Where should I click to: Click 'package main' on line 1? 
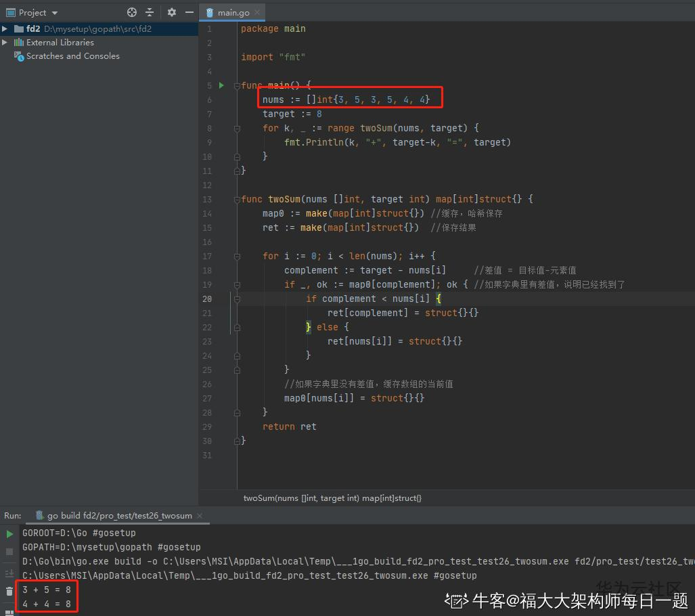click(273, 28)
